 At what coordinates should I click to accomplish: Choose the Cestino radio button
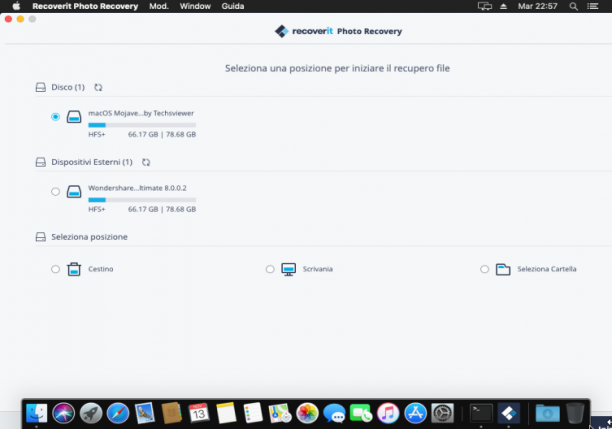[x=55, y=269]
